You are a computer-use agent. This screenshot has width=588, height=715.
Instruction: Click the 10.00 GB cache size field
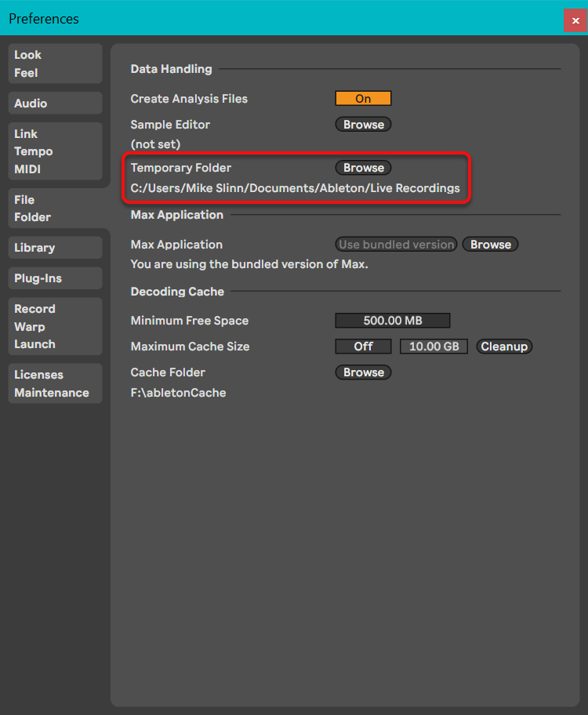pyautogui.click(x=434, y=347)
